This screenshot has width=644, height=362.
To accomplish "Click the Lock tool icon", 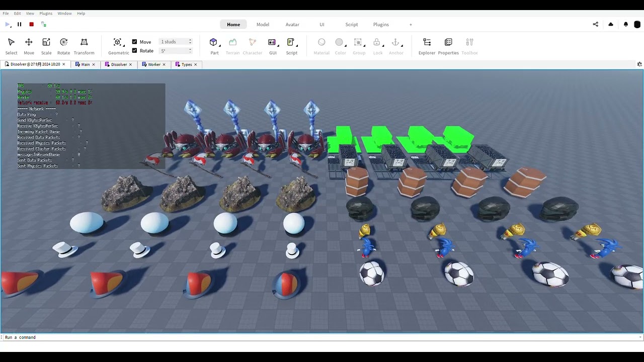I will 376,42.
